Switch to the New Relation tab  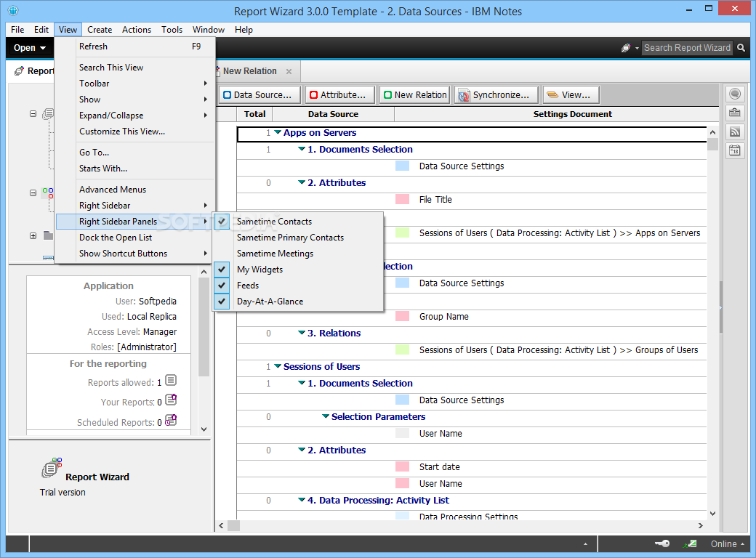point(250,70)
